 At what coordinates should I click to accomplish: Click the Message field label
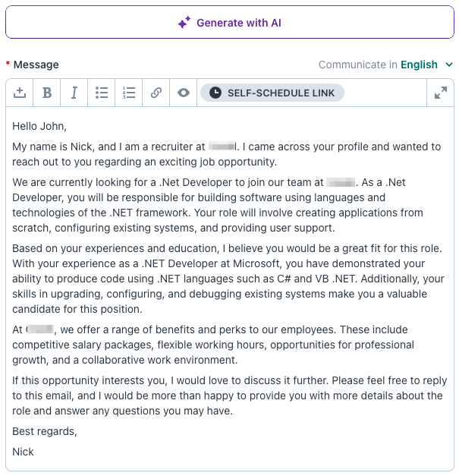[36, 65]
